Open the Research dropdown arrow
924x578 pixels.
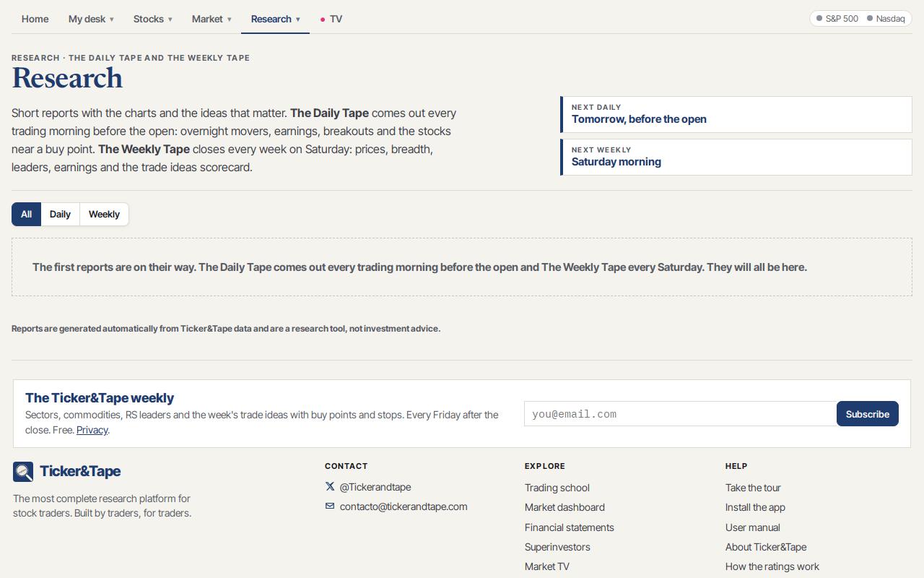click(x=297, y=20)
